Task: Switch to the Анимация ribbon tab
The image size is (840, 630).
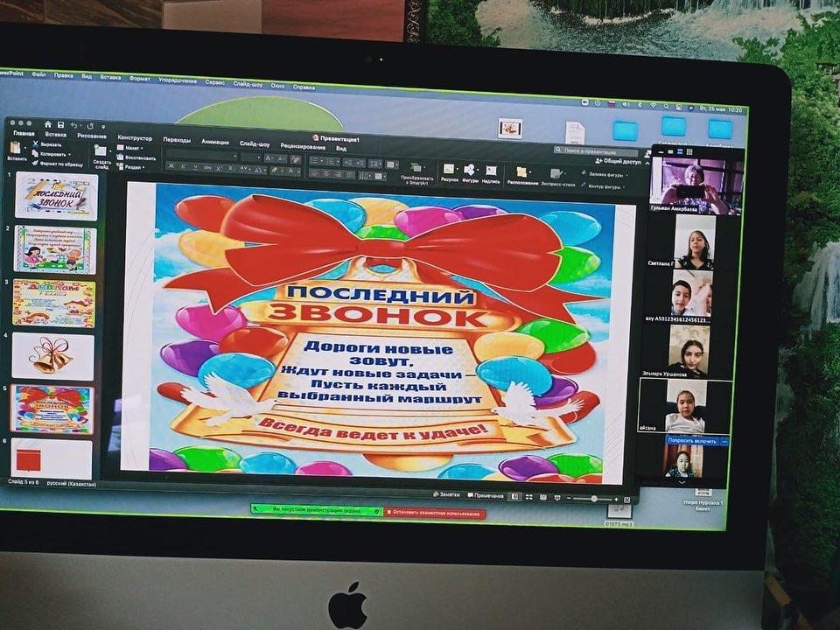Action: click(215, 142)
